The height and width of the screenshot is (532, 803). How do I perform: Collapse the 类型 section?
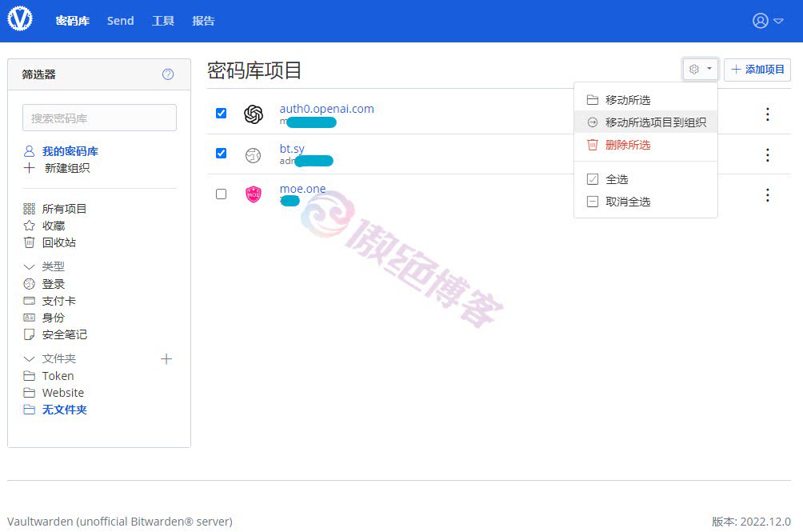28,266
